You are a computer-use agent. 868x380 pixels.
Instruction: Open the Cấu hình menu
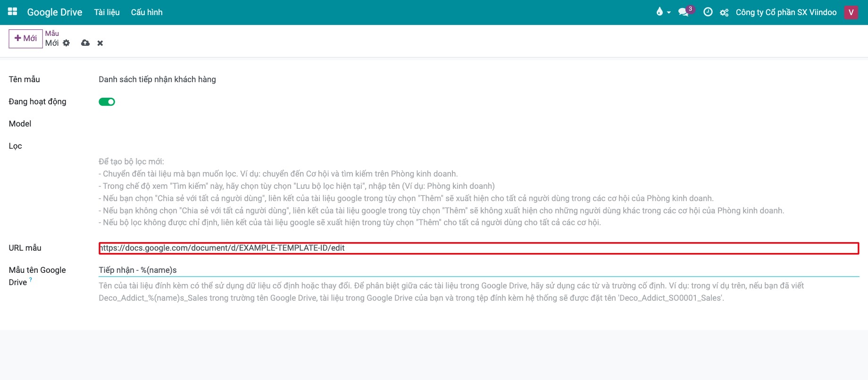click(147, 12)
